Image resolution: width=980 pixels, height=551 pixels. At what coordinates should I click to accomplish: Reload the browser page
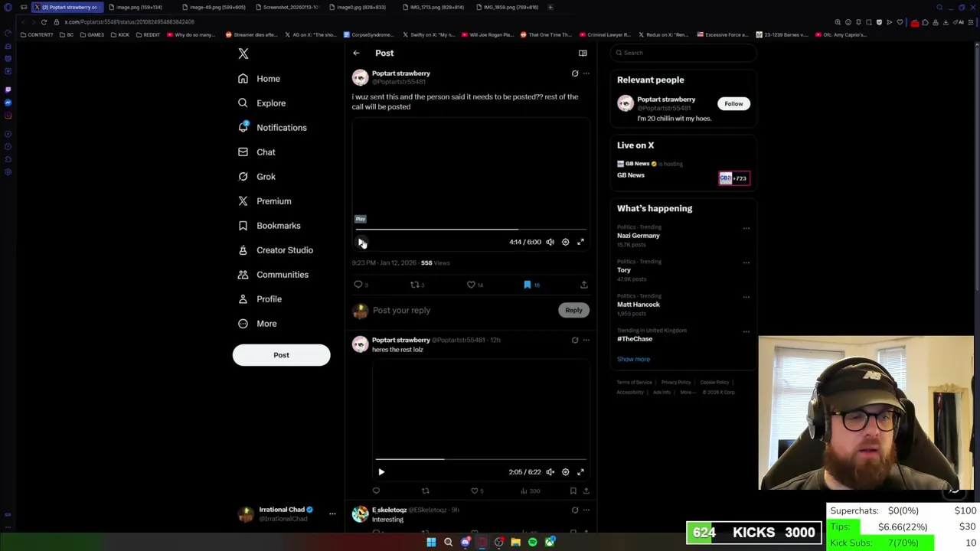(x=44, y=21)
